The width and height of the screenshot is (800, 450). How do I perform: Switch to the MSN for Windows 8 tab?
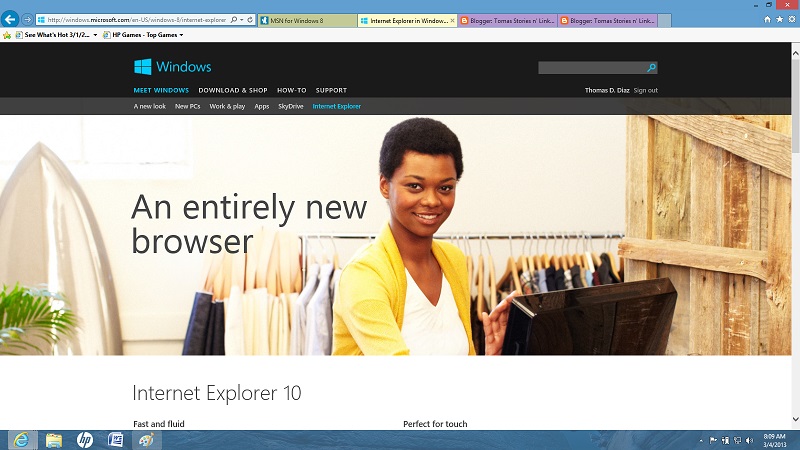[x=307, y=20]
